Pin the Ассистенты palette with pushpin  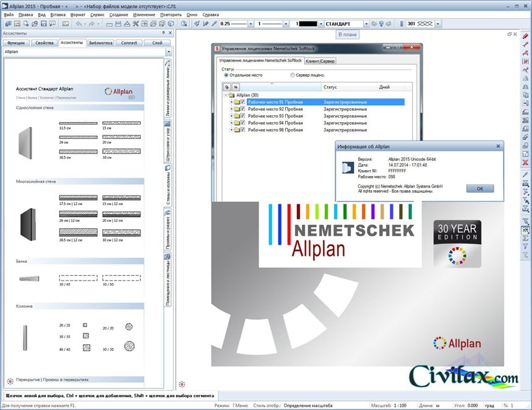pyautogui.click(x=163, y=33)
